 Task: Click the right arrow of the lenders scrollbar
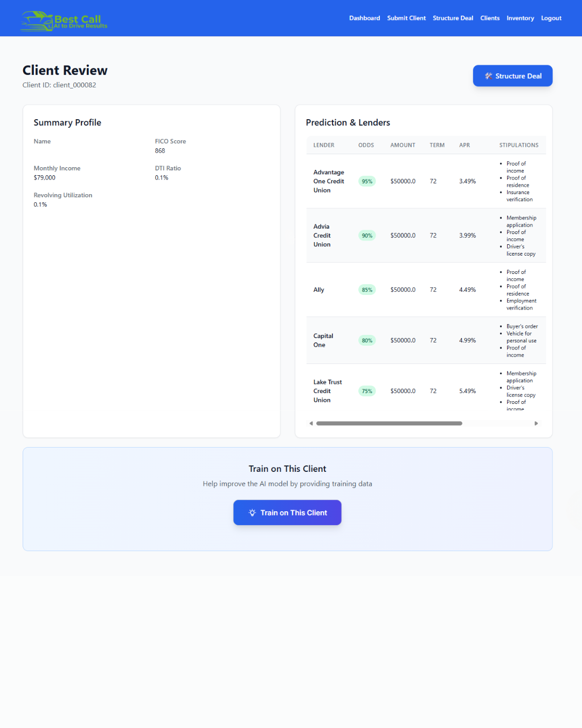536,423
